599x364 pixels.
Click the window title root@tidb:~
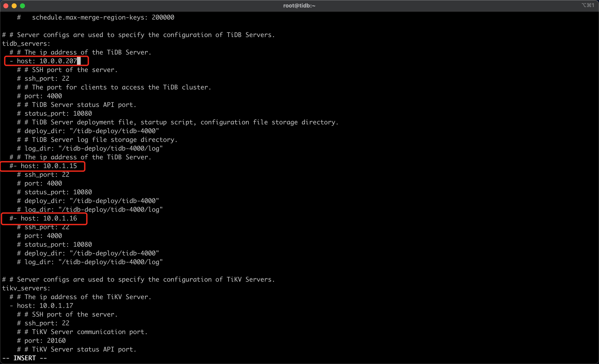pos(299,6)
